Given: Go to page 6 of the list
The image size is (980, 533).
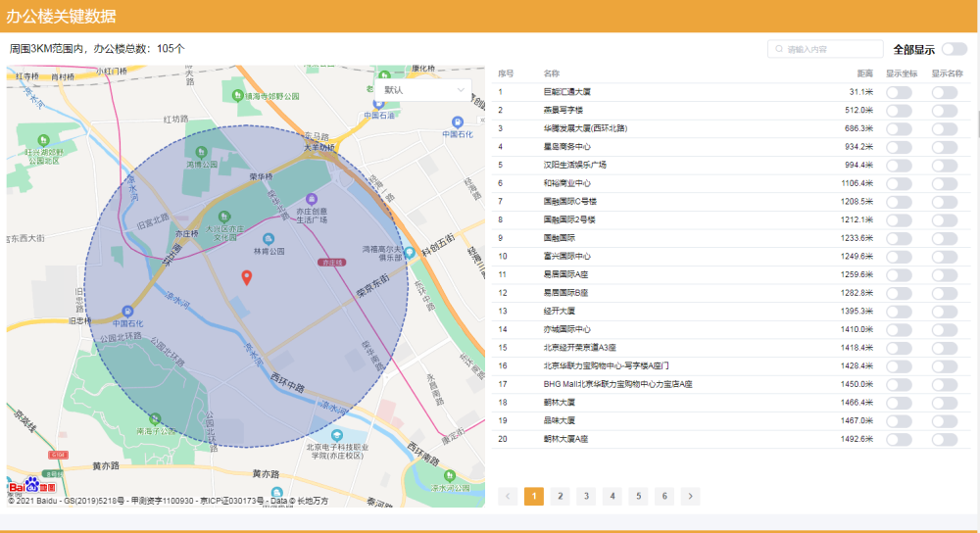Looking at the screenshot, I should coord(664,496).
